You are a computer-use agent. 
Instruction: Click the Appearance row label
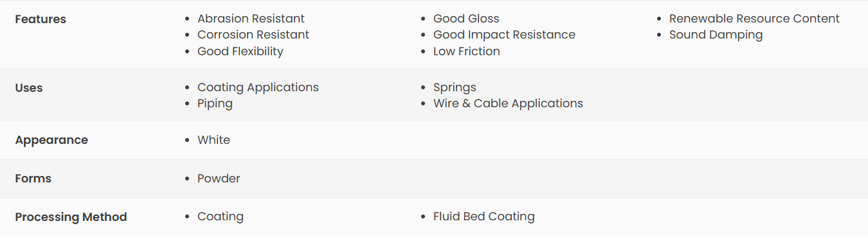(x=51, y=140)
